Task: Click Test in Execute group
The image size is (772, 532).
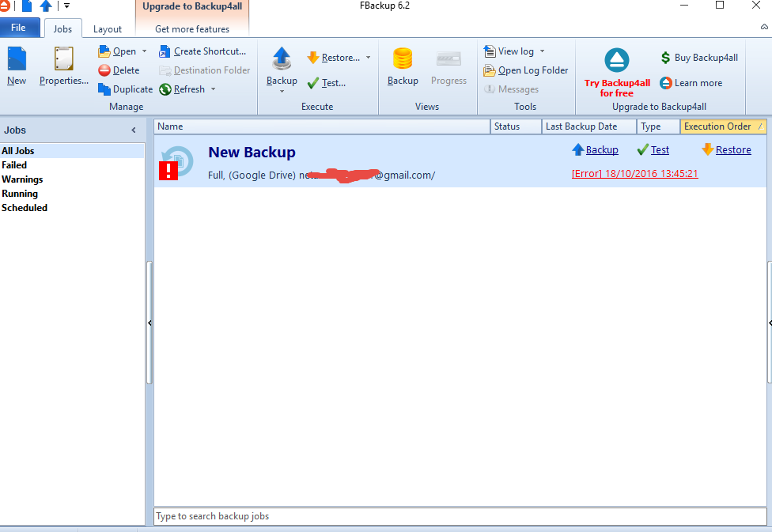Action: click(326, 83)
